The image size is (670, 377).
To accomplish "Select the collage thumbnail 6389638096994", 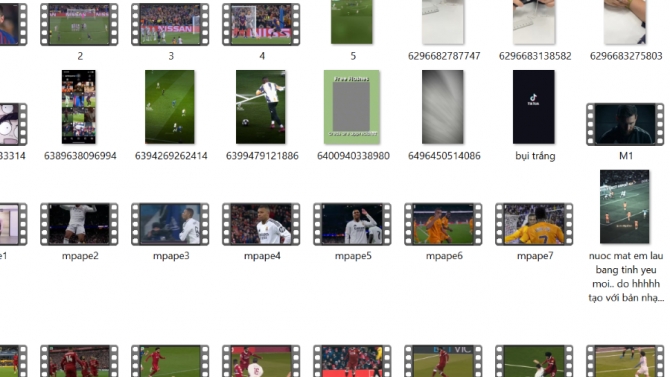I will point(79,107).
